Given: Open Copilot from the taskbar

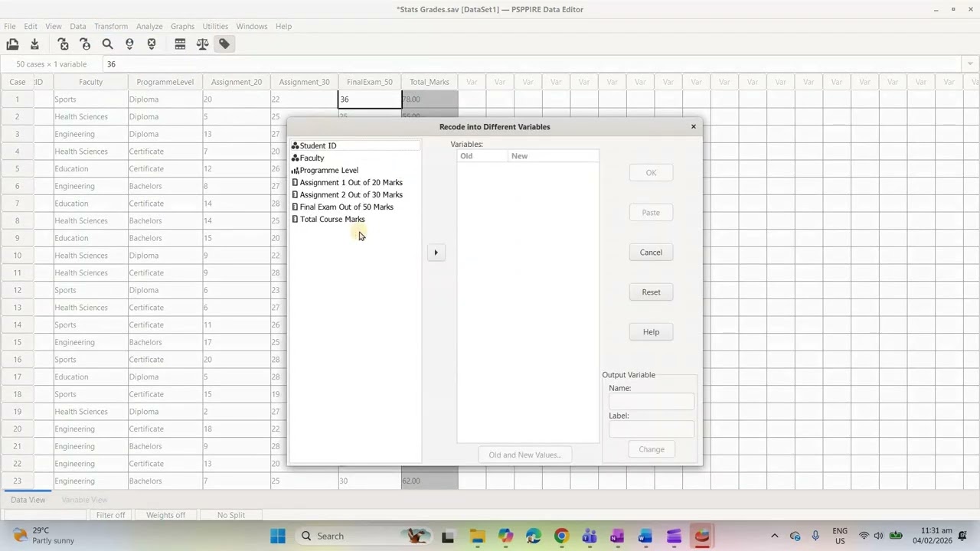Looking at the screenshot, I should pyautogui.click(x=505, y=536).
